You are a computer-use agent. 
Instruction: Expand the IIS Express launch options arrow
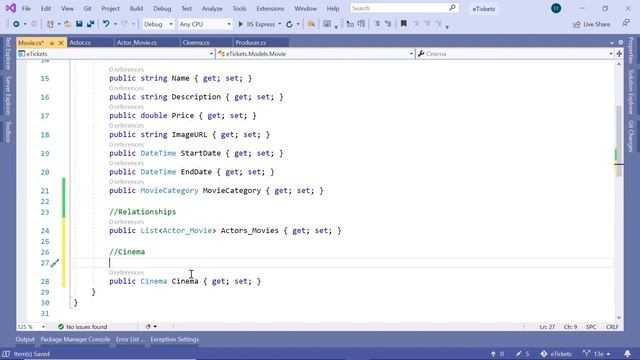coord(280,24)
